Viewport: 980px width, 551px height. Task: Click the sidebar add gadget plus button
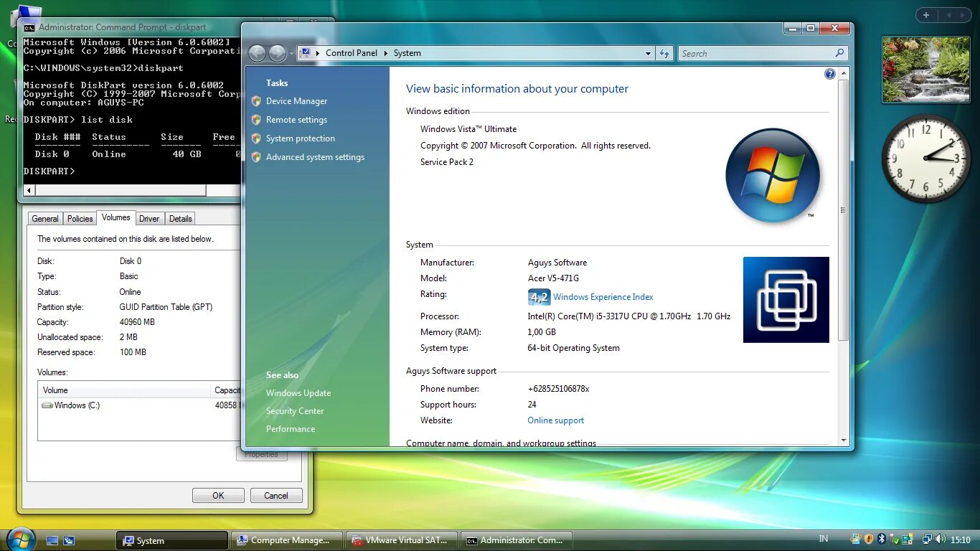click(926, 15)
